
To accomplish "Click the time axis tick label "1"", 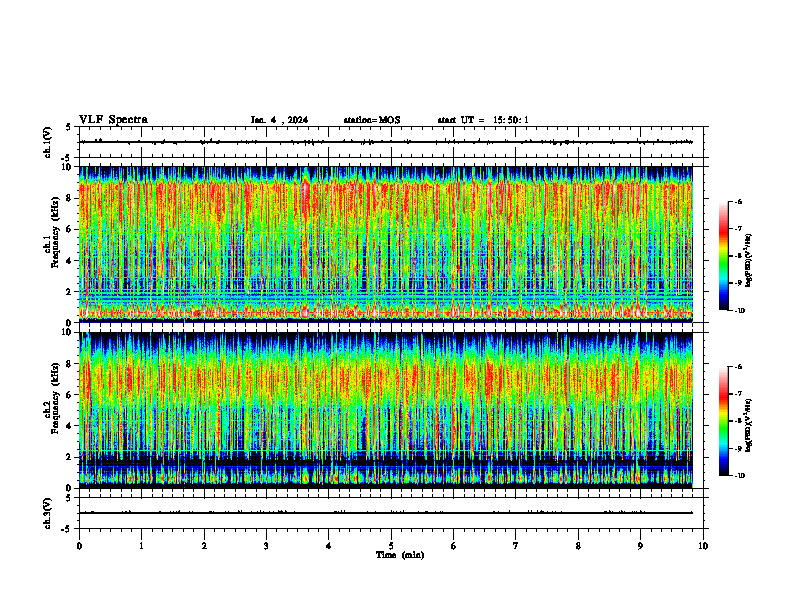I will pyautogui.click(x=141, y=546).
